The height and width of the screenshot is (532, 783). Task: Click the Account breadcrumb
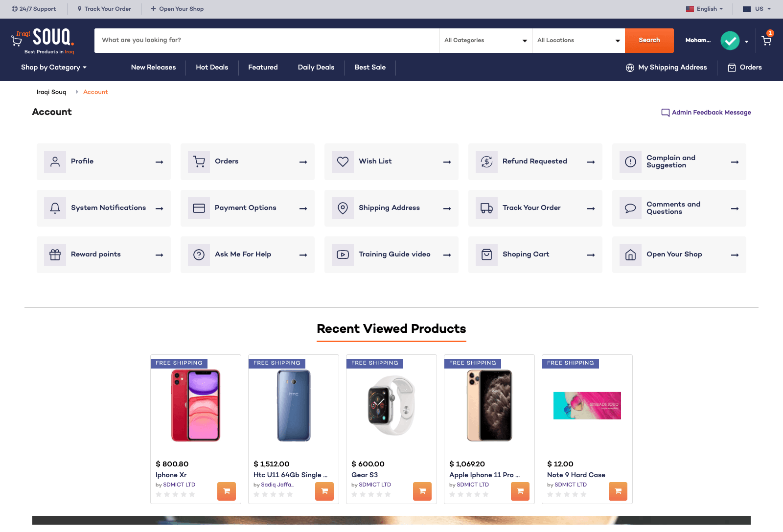[x=95, y=92]
